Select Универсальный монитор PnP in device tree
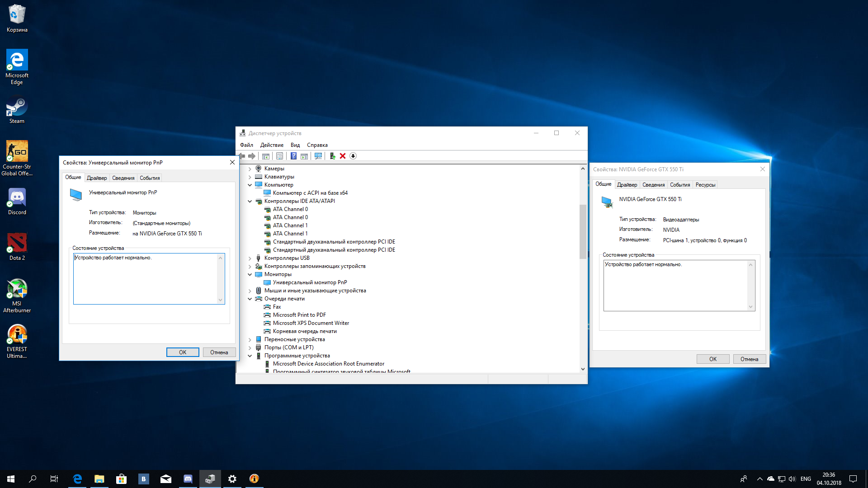 pyautogui.click(x=309, y=282)
